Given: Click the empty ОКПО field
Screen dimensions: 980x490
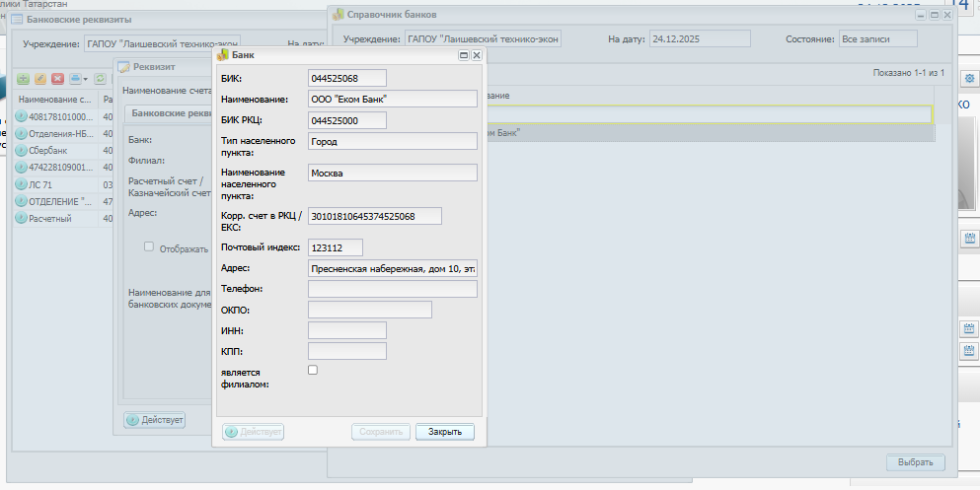Looking at the screenshot, I should point(370,310).
